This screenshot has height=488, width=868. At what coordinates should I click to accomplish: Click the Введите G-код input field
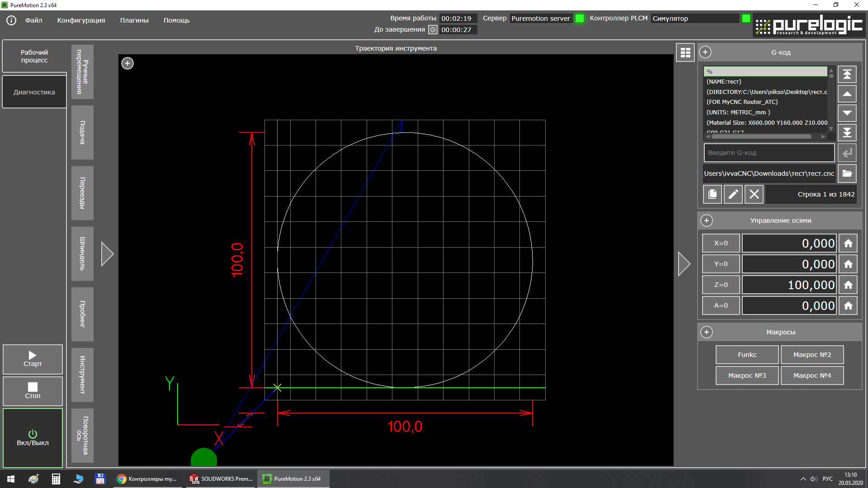pyautogui.click(x=769, y=153)
